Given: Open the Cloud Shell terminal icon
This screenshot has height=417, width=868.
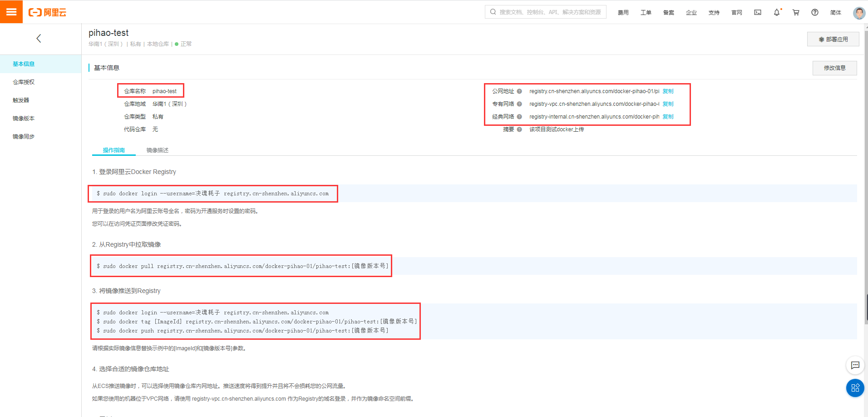Looking at the screenshot, I should pyautogui.click(x=758, y=12).
